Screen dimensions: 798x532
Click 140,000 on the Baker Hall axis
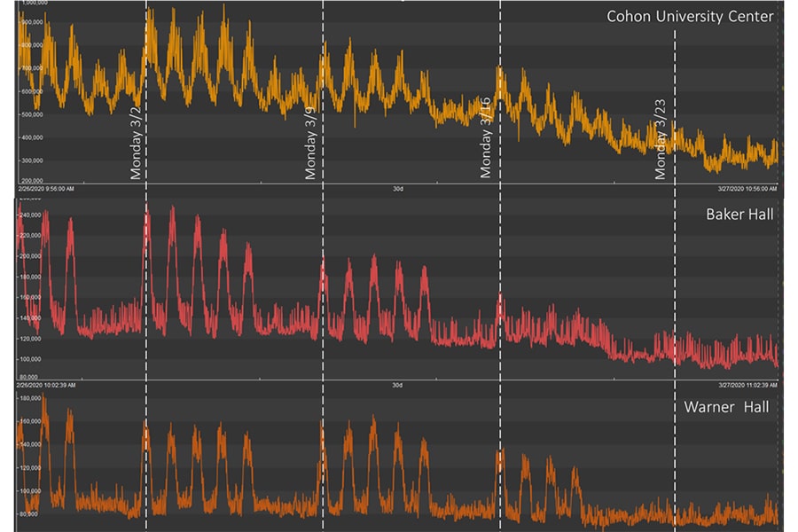[30, 318]
